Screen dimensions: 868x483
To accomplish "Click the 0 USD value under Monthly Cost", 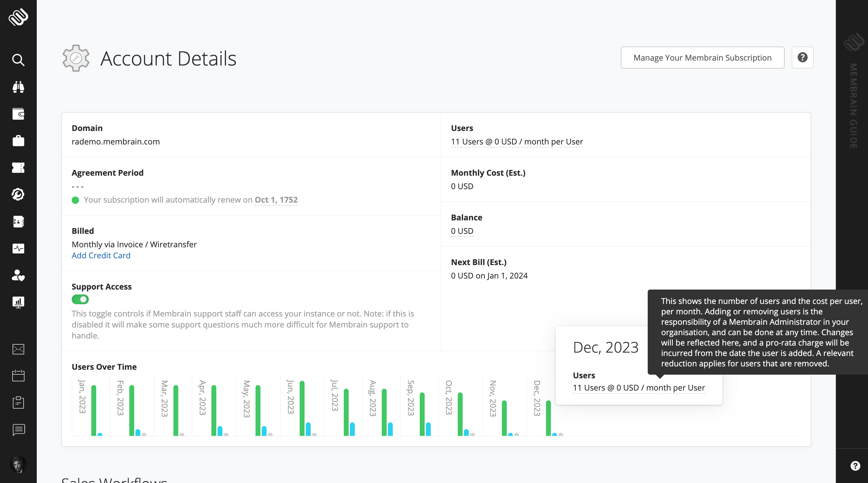I will point(462,186).
